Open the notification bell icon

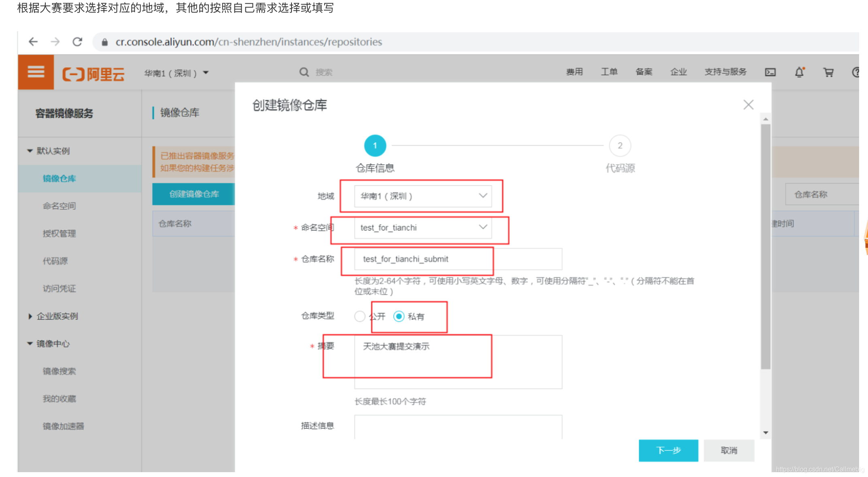coord(799,72)
